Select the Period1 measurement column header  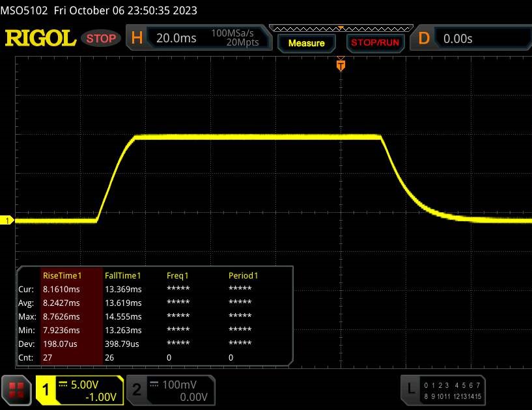coord(243,276)
